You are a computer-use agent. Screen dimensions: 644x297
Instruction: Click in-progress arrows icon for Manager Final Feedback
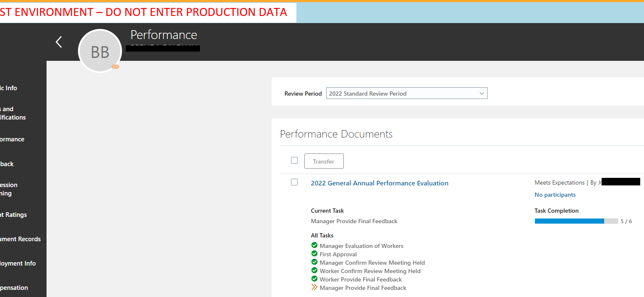[x=314, y=287]
